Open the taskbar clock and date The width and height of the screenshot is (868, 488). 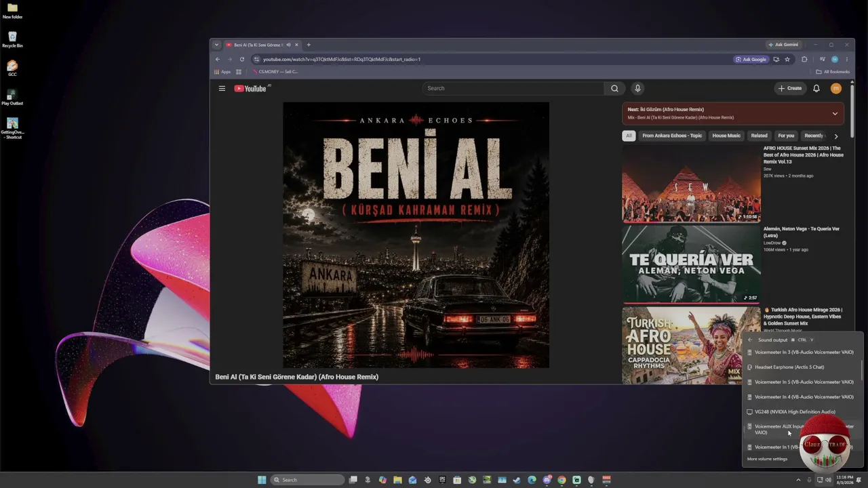(x=845, y=480)
